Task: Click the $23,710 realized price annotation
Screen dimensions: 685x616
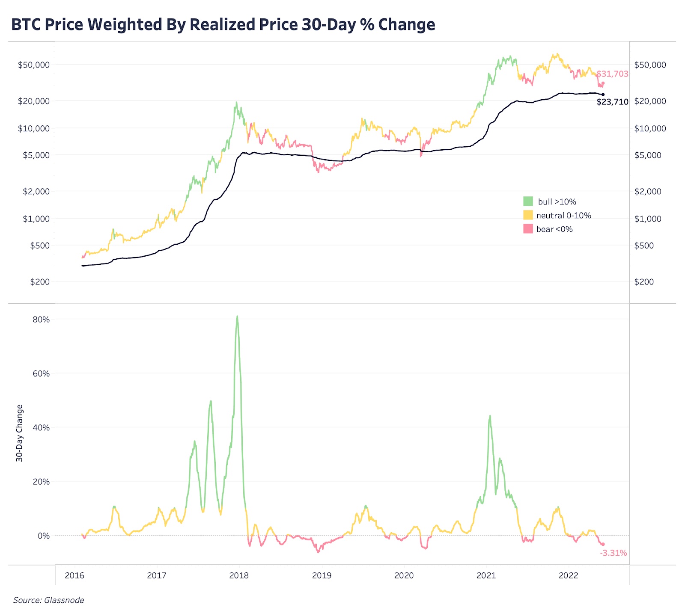Action: point(612,102)
